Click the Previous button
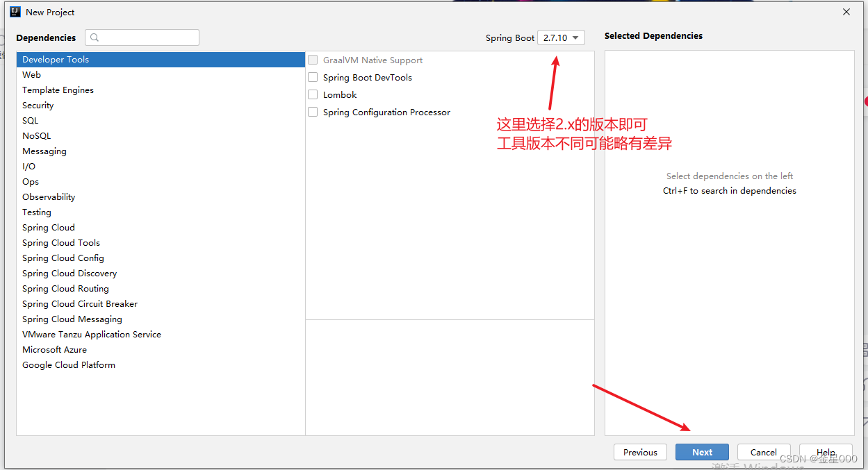The image size is (868, 470). pos(640,452)
